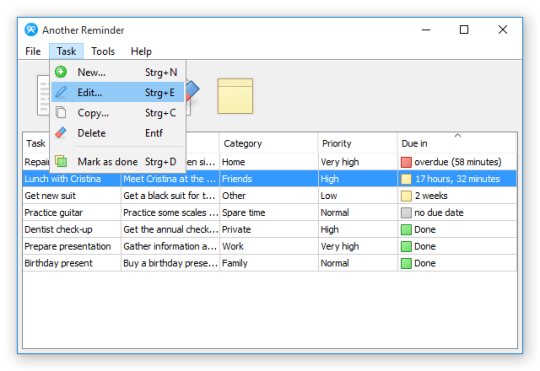
Task: Click the Other category cell
Action: coord(269,196)
